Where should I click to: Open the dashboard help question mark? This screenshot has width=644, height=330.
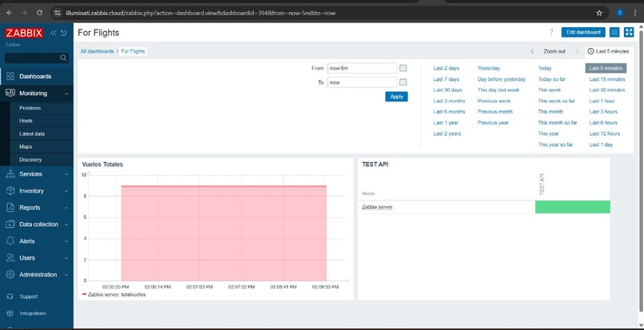pyautogui.click(x=551, y=32)
